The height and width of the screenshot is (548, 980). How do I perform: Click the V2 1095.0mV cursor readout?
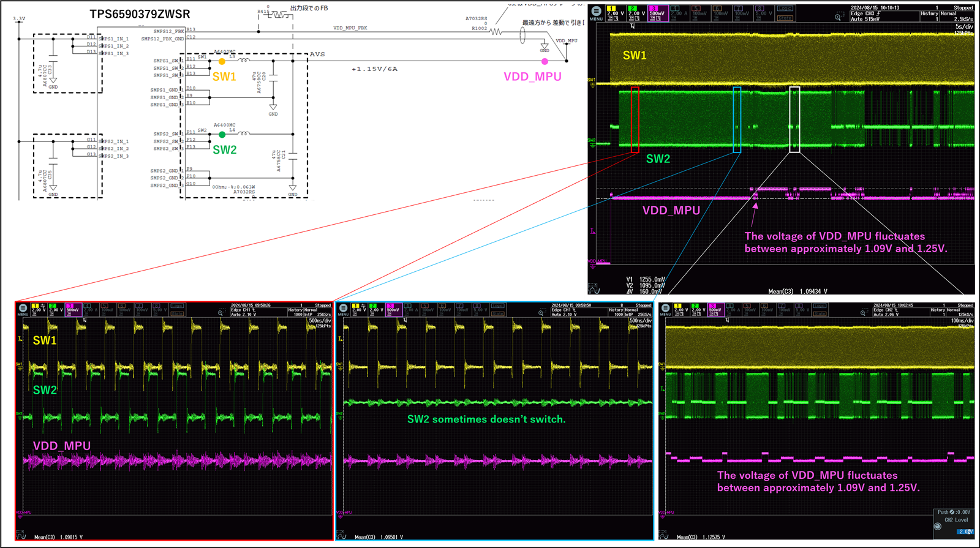tap(646, 285)
